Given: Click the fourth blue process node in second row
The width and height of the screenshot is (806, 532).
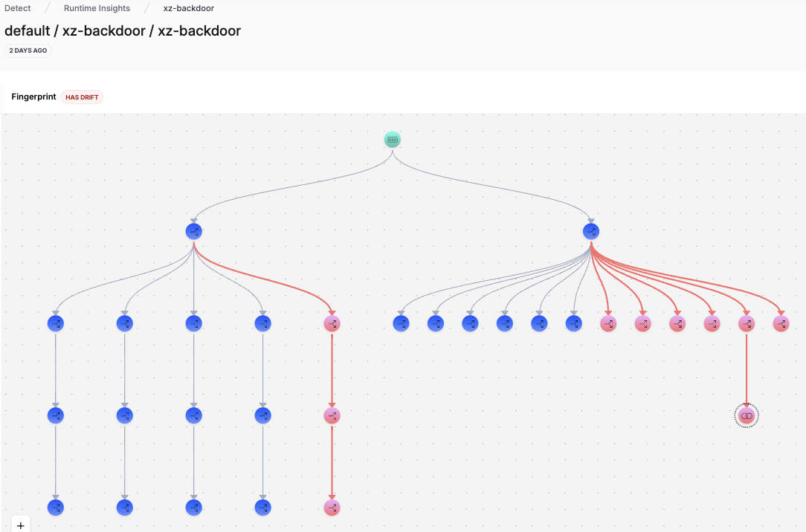Looking at the screenshot, I should [262, 323].
